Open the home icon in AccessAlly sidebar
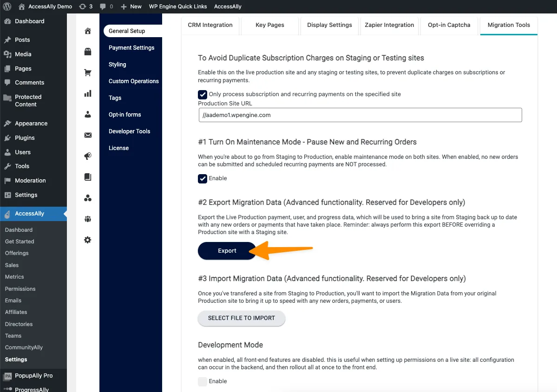Image resolution: width=557 pixels, height=392 pixels. (88, 31)
